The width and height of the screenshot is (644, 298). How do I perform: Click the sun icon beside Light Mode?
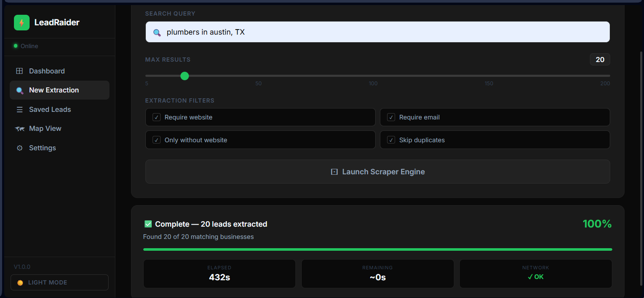(20, 283)
